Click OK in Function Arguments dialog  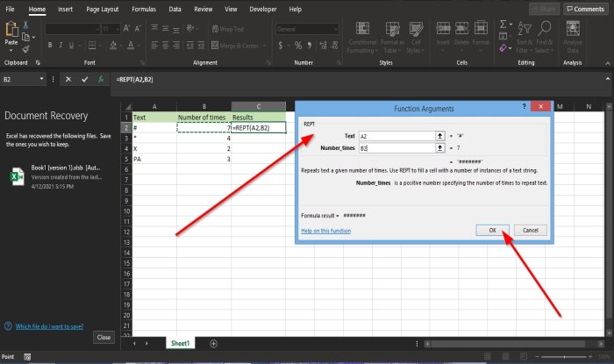(493, 230)
